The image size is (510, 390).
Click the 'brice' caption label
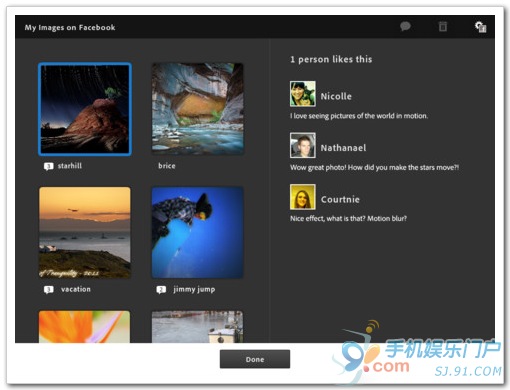[167, 166]
